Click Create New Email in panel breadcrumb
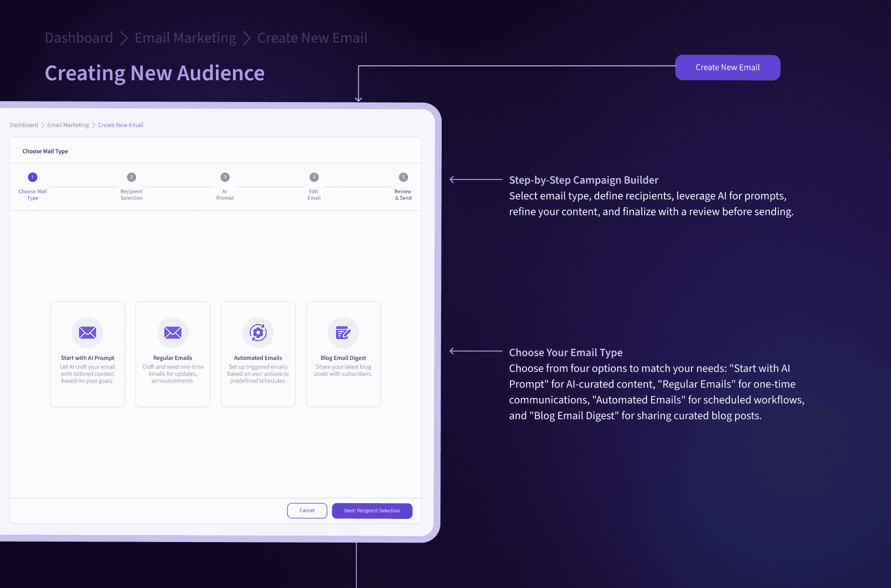The image size is (891, 588). (121, 125)
